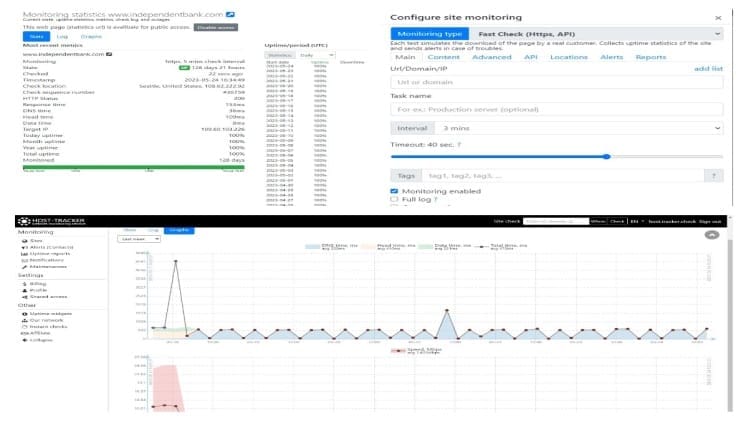Click the Sign out link
Viewport: 748px width, 421px height.
coord(710,221)
